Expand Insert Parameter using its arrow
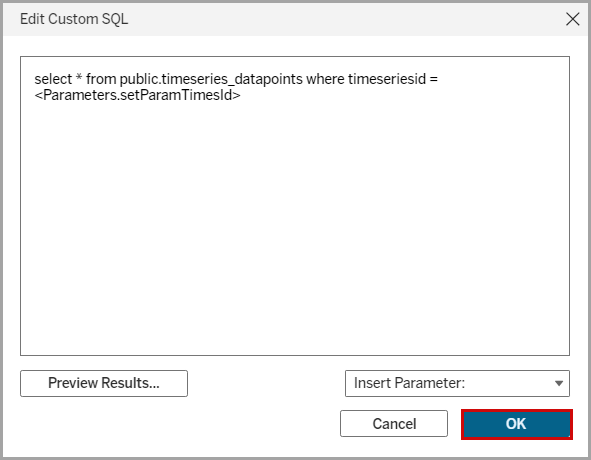Image resolution: width=591 pixels, height=460 pixels. 559,383
